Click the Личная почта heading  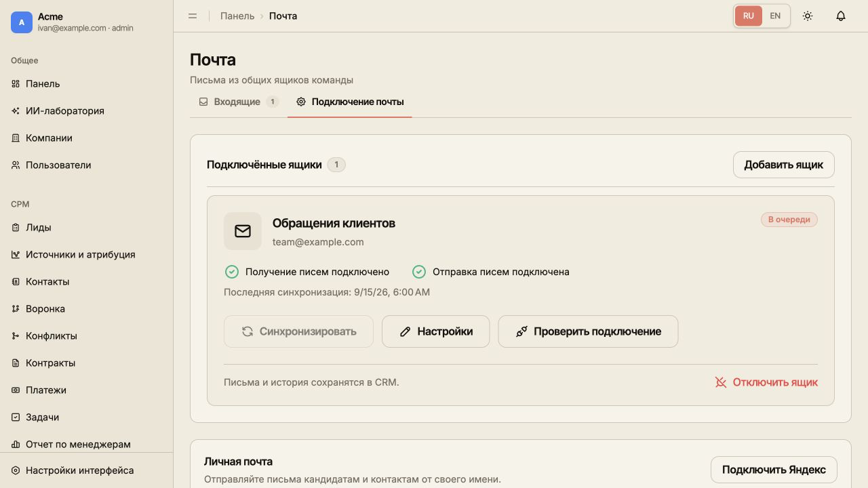[238, 462]
